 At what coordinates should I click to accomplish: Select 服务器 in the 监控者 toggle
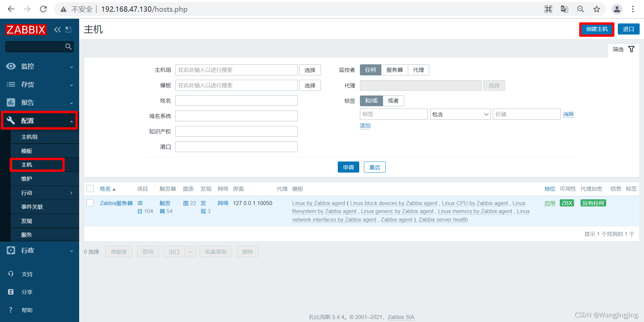[394, 70]
